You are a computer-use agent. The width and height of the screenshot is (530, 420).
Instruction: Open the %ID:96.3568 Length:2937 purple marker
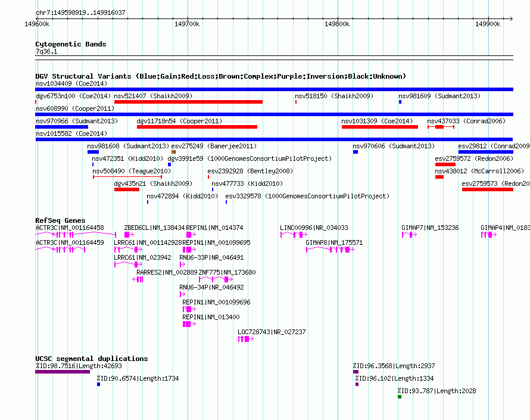pyautogui.click(x=356, y=372)
